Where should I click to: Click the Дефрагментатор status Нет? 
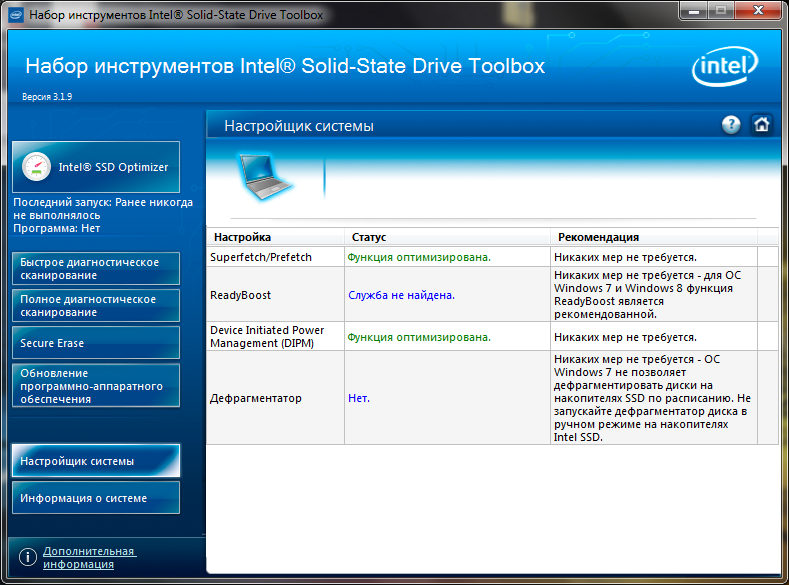coord(359,398)
